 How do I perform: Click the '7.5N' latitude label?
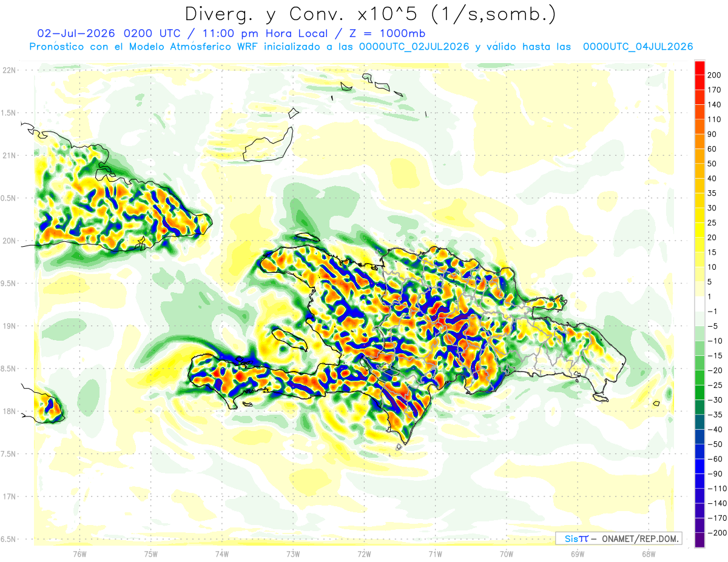[8, 454]
